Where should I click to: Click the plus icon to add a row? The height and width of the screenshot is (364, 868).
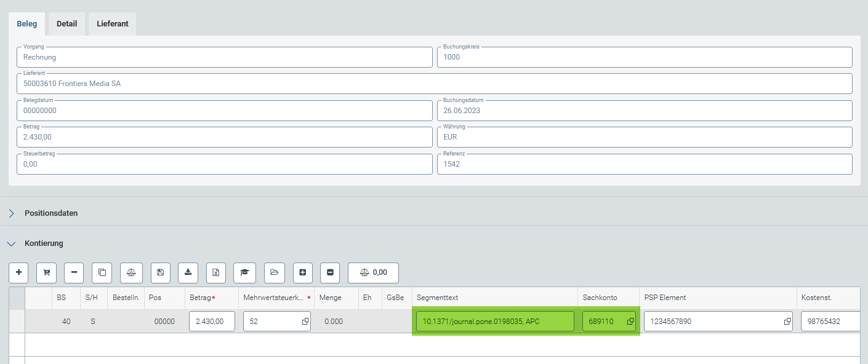pos(18,272)
